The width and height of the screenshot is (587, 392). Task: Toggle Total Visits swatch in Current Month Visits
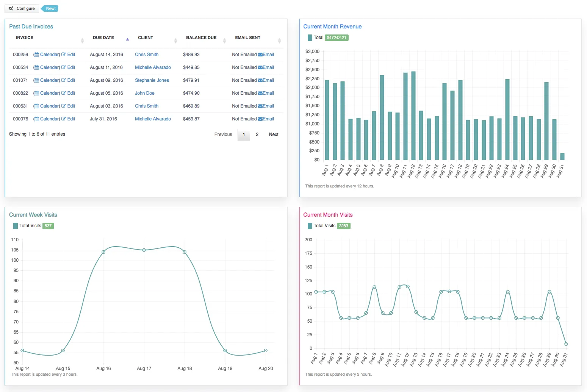(310, 226)
